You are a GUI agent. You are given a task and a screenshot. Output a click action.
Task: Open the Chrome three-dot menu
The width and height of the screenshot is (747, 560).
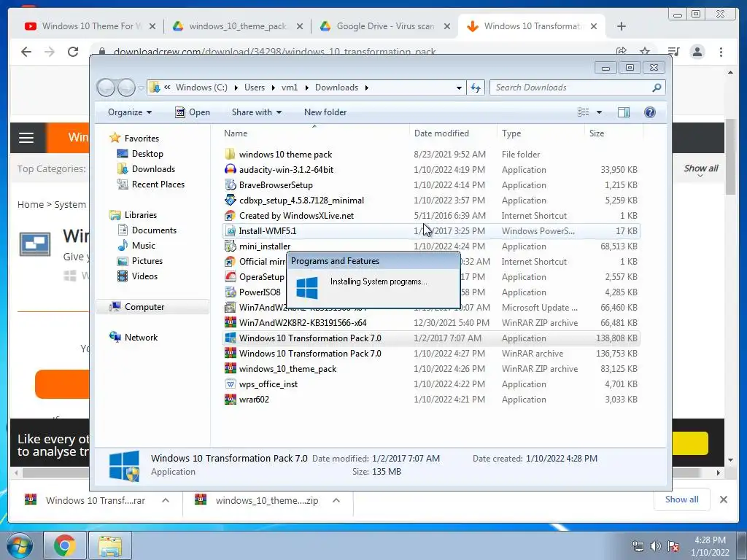click(721, 52)
